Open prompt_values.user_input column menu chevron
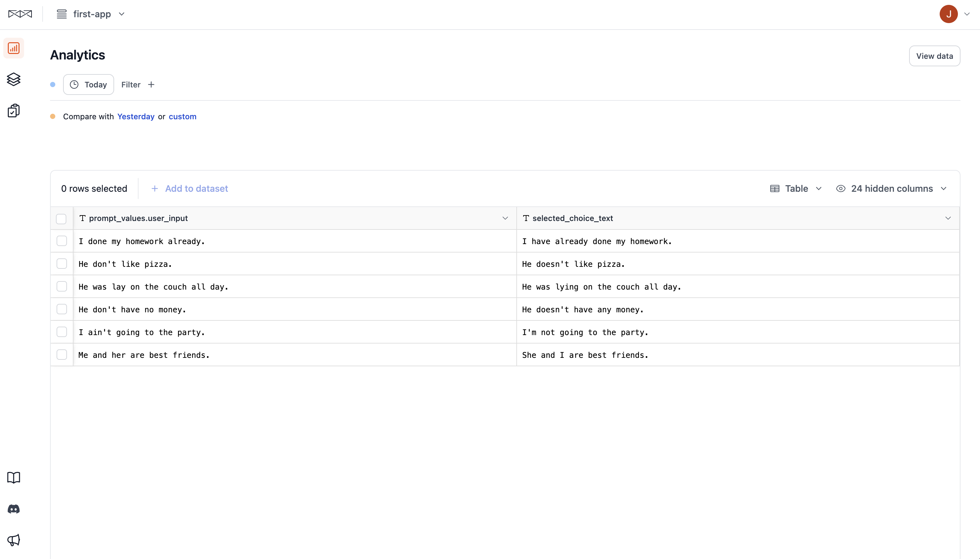The height and width of the screenshot is (559, 980). pyautogui.click(x=505, y=218)
